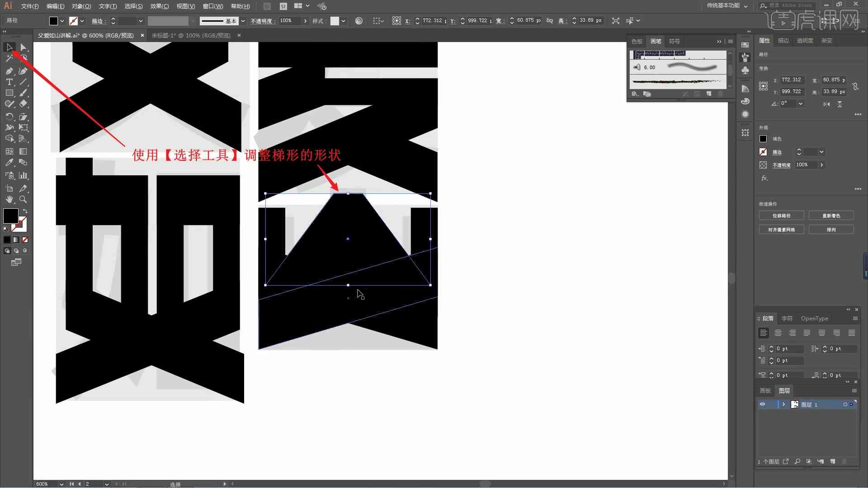The height and width of the screenshot is (488, 868).
Task: Click the 画笔 tab
Action: 656,41
